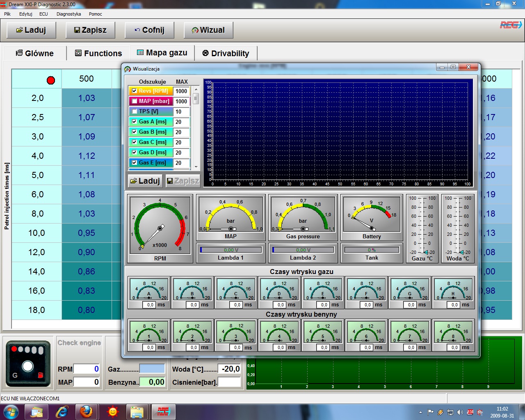Click the Zapisz button in main toolbar
Viewport: 525px width, 420px height.
[x=90, y=30]
